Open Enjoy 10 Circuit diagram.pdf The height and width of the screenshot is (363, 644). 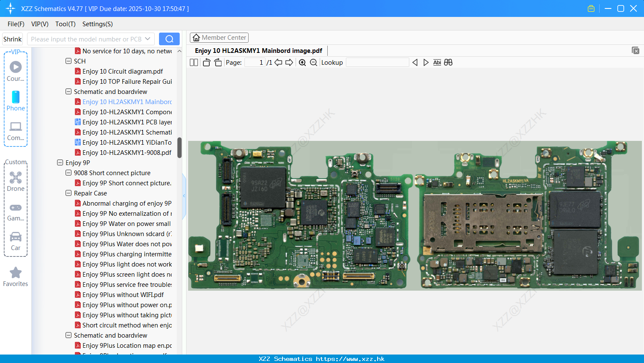click(123, 71)
